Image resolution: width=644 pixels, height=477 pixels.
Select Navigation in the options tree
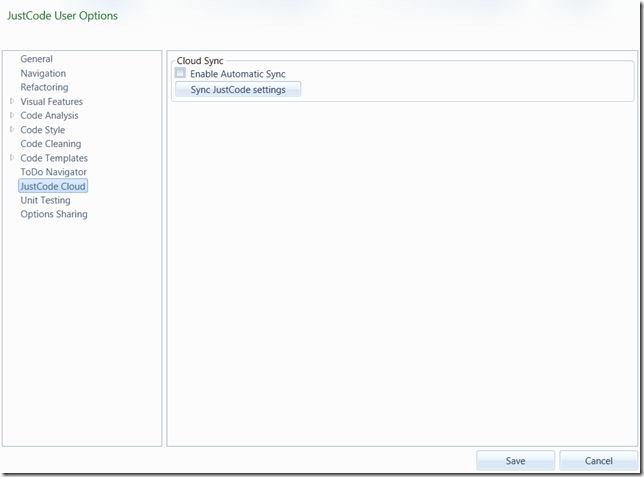click(43, 73)
